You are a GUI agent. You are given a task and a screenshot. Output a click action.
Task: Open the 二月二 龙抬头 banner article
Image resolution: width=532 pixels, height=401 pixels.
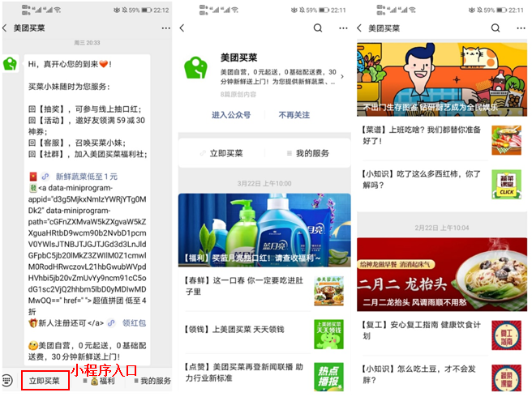[x=442, y=275]
